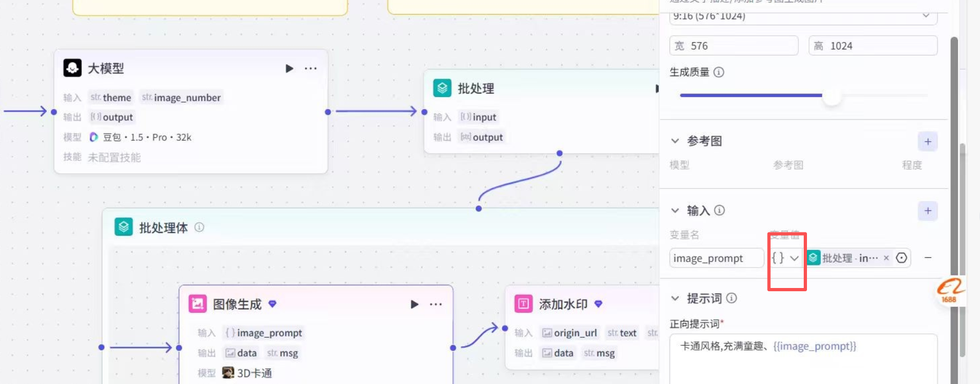Open the variable type dropdown for image_prompt
This screenshot has height=384, width=980.
click(785, 258)
